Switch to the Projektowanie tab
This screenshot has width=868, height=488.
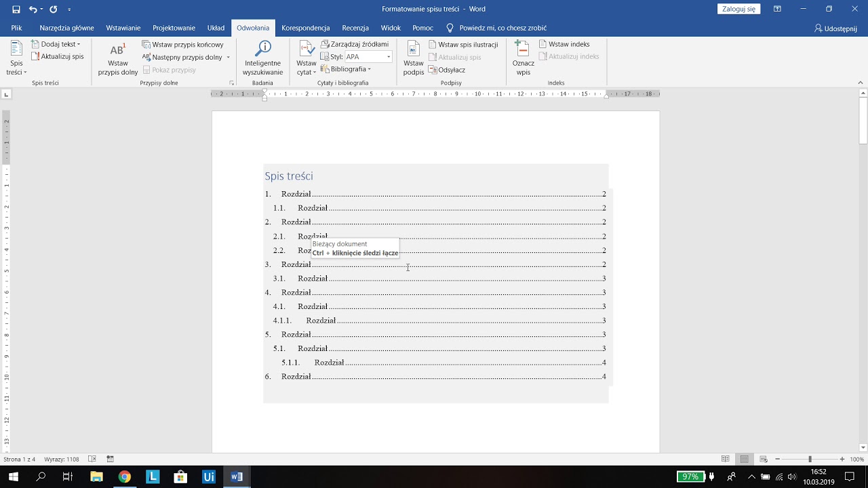174,28
